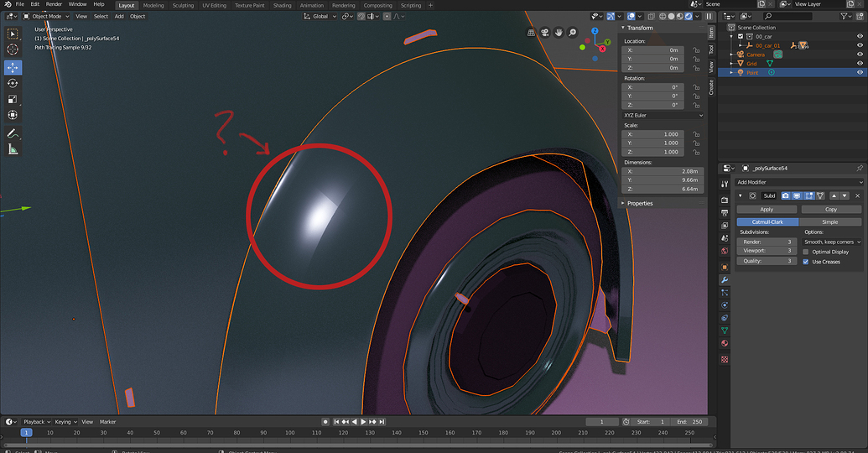Collapse the Subd modifier panel

[741, 195]
